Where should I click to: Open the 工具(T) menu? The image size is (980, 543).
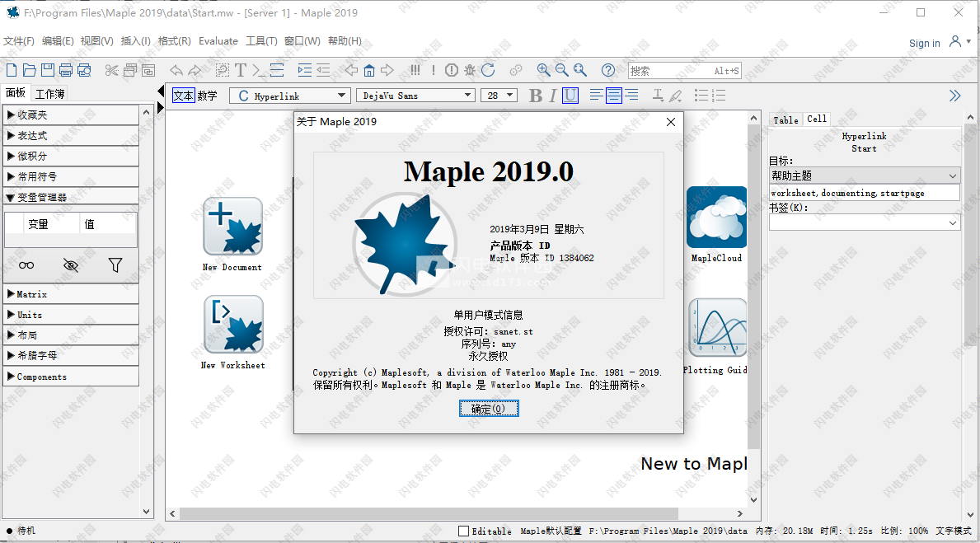click(x=261, y=41)
